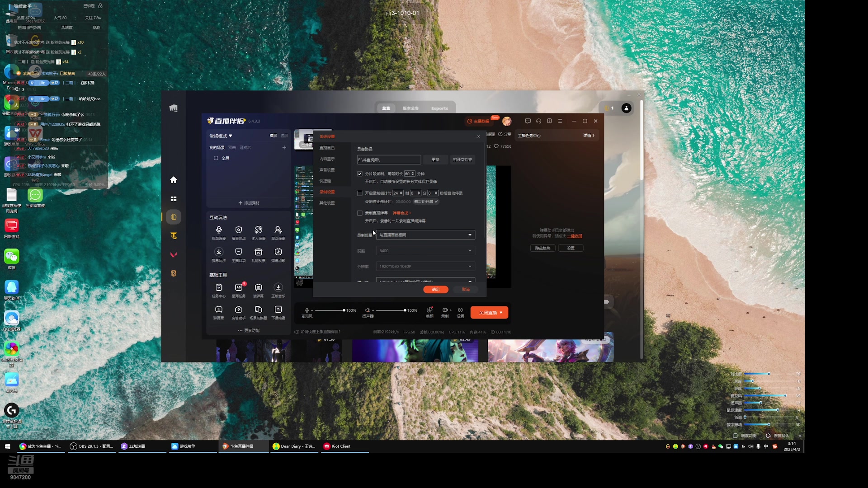Image resolution: width=868 pixels, height=488 pixels.
Task: Enable 开启录制倒计时 checkbox
Action: point(360,193)
